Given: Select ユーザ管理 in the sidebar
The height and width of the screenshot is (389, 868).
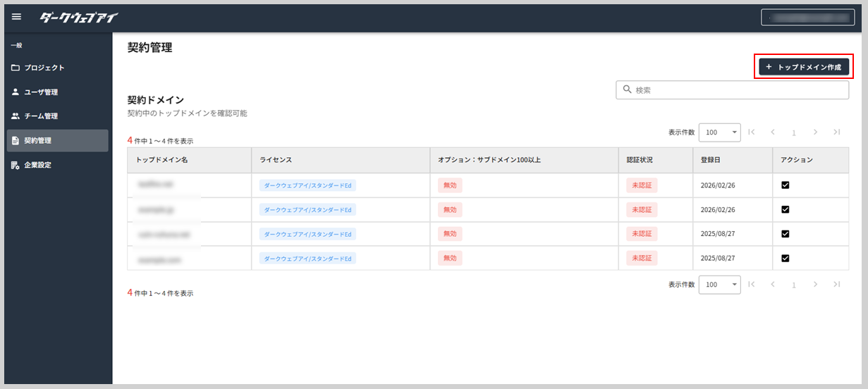Looking at the screenshot, I should coord(41,92).
